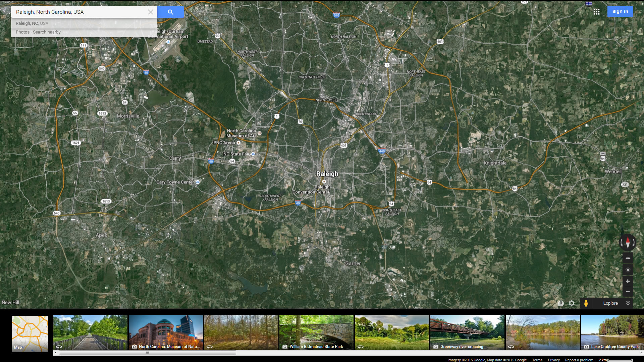Select Raleigh, NC, USA suggestion
644x362 pixels.
tap(32, 23)
